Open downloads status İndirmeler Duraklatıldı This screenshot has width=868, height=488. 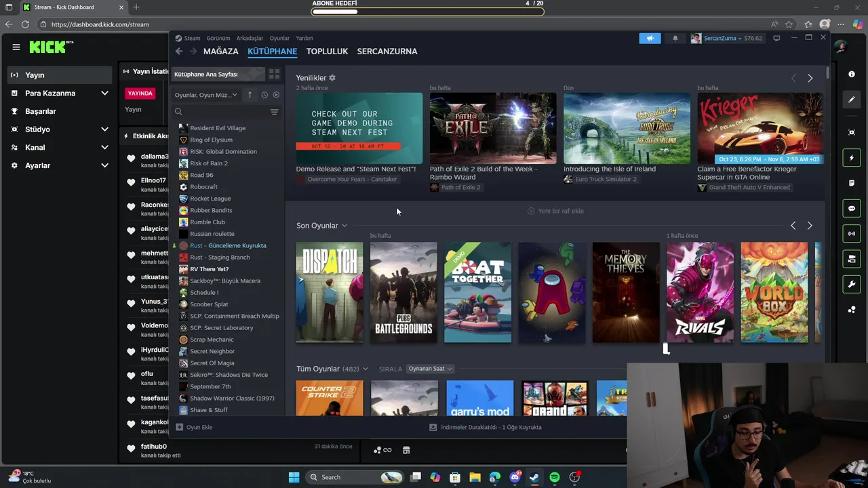click(486, 427)
